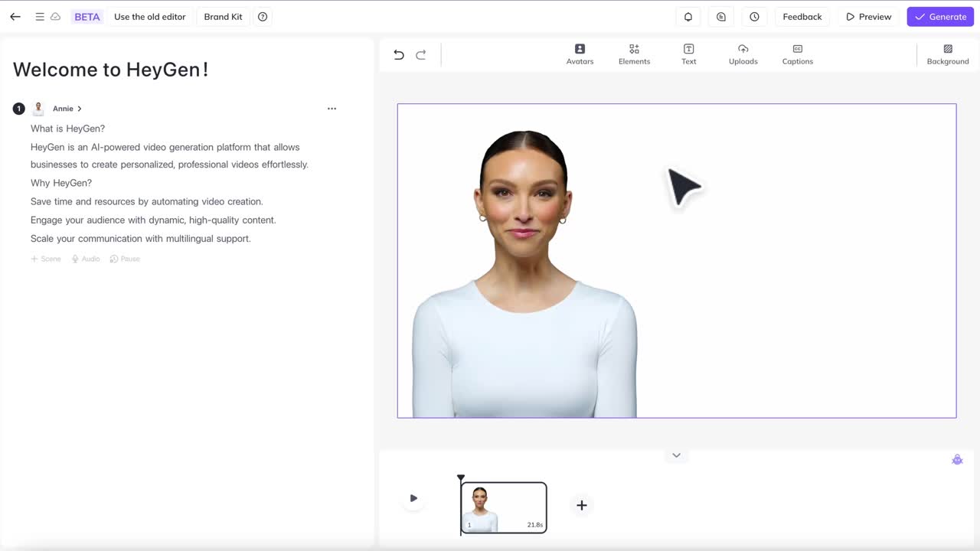Open the Captions tool
980x551 pixels.
point(798,54)
